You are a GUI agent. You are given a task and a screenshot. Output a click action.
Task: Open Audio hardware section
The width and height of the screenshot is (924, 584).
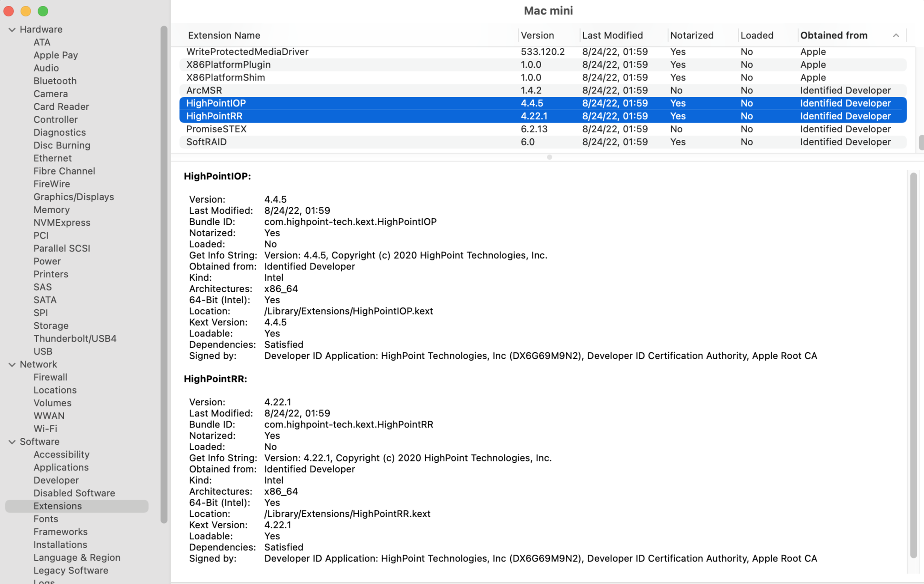(46, 68)
